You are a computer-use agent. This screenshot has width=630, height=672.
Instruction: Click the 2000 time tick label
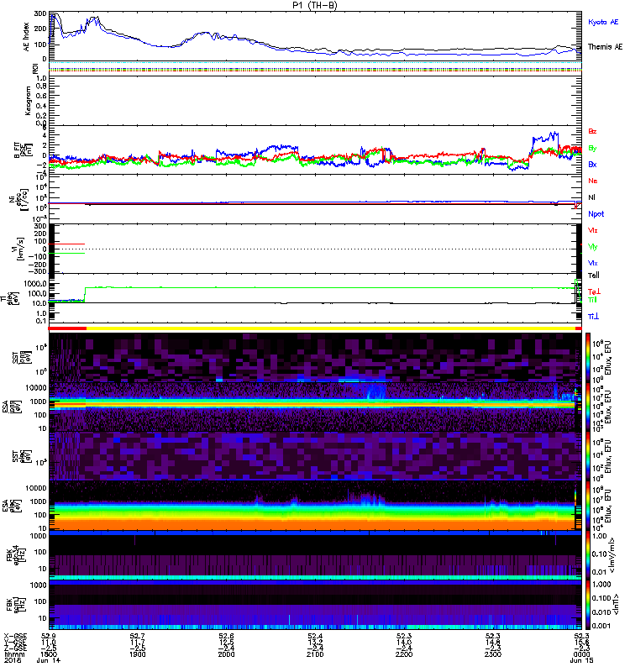(226, 654)
